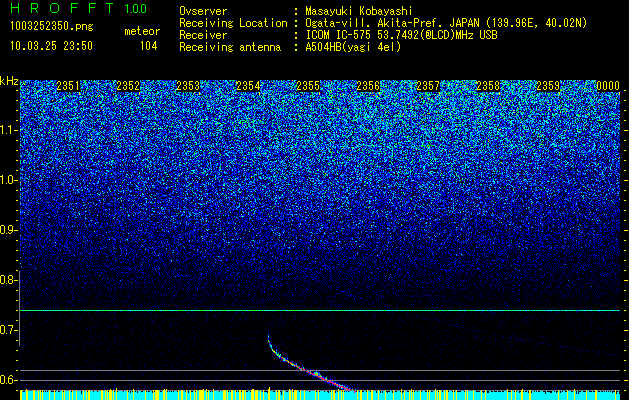Click the meteor count 104
The image size is (629, 400).
pyautogui.click(x=148, y=46)
